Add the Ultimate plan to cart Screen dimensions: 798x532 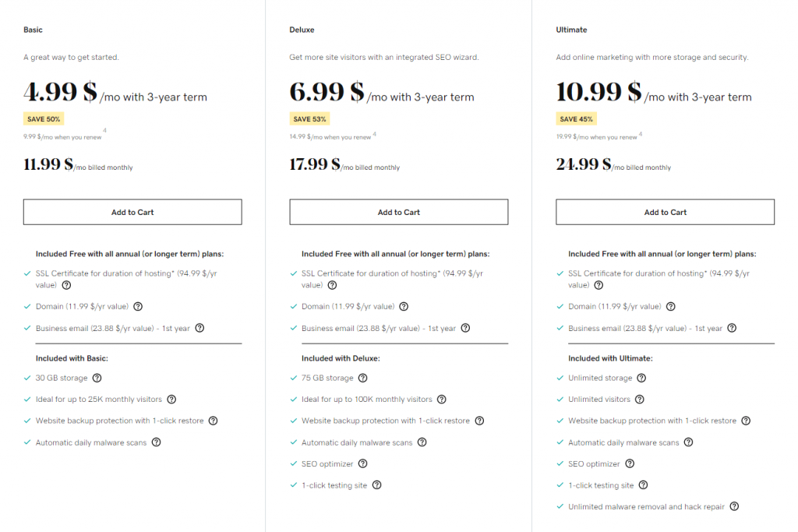(666, 212)
